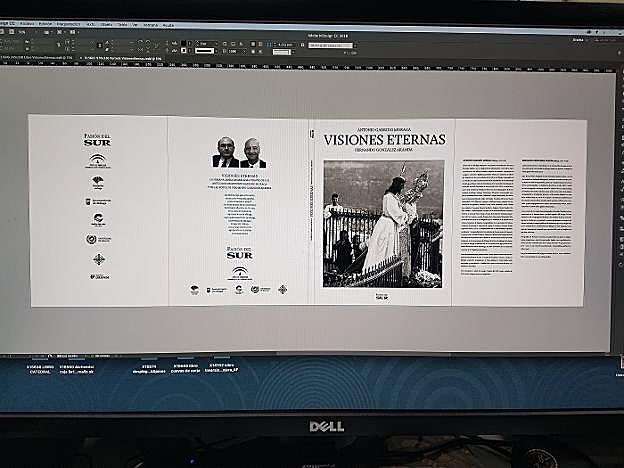Open the Maquetación menu
The width and height of the screenshot is (624, 468).
coord(68,24)
